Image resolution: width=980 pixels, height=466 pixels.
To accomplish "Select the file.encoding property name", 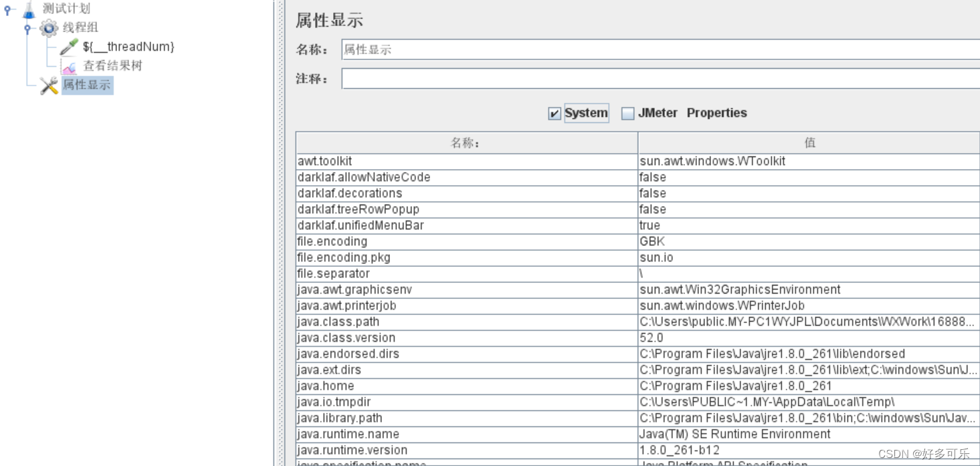I will tap(466, 241).
